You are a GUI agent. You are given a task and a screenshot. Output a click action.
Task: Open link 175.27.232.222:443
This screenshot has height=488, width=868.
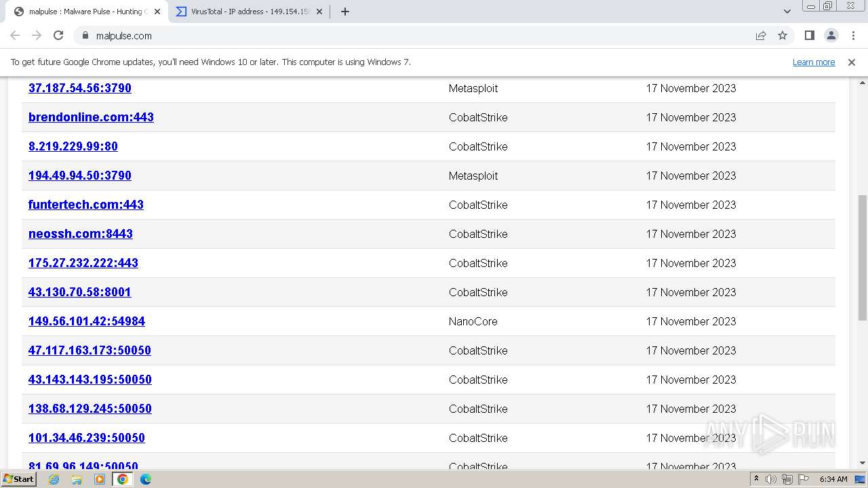pyautogui.click(x=83, y=263)
